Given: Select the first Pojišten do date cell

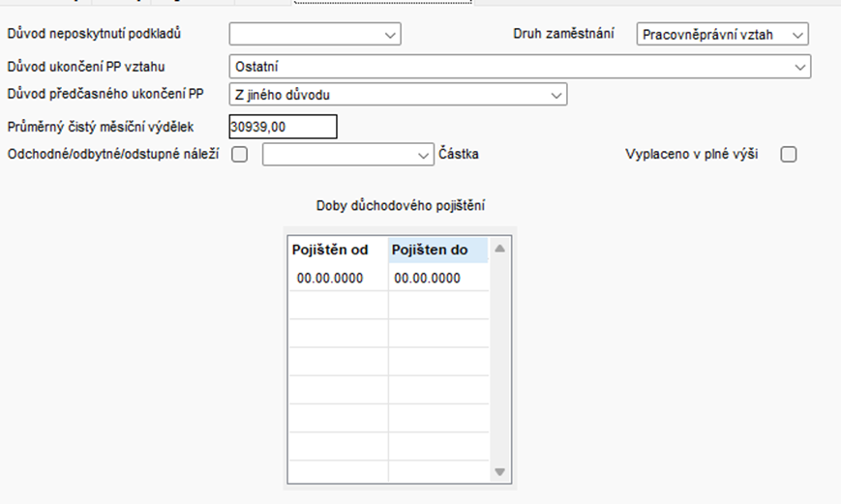Looking at the screenshot, I should click(x=438, y=278).
